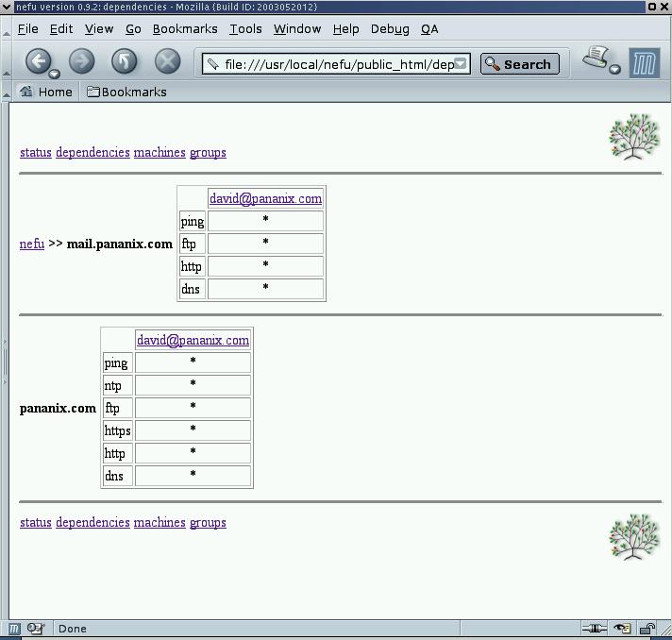Click the Mozilla throbber logo
The image size is (672, 640).
644,62
